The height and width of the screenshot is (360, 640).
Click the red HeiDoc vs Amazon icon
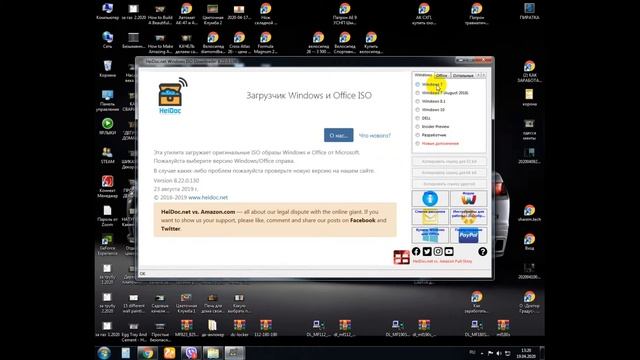401,257
